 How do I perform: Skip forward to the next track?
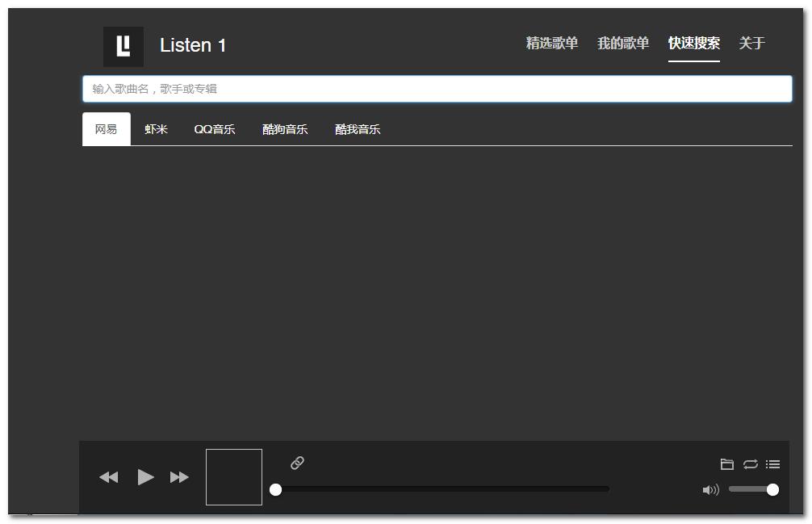tap(179, 477)
